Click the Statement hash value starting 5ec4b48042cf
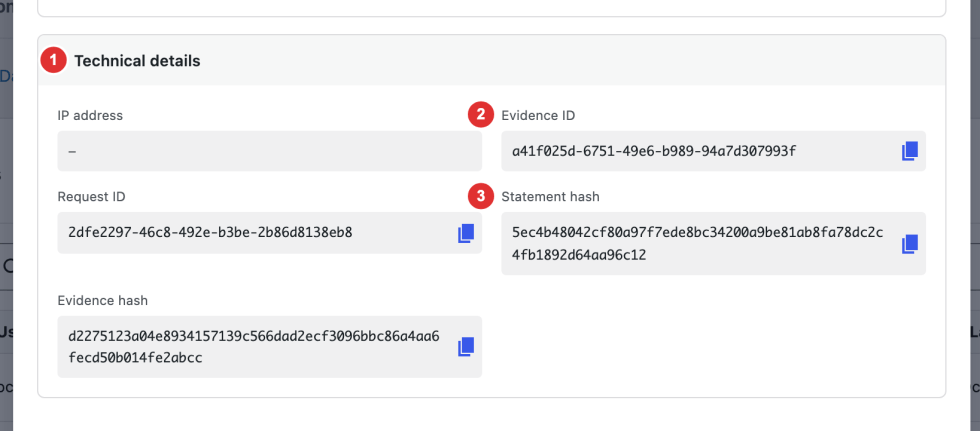The height and width of the screenshot is (431, 980). [x=698, y=244]
